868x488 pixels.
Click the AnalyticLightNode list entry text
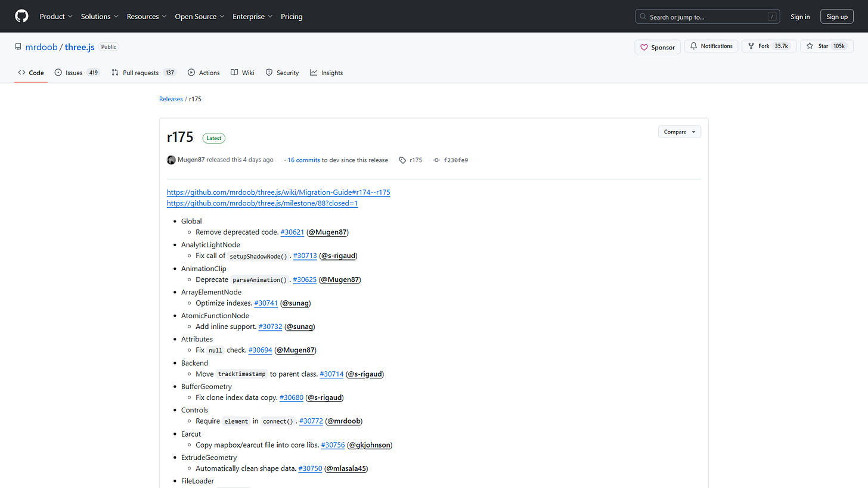point(210,245)
